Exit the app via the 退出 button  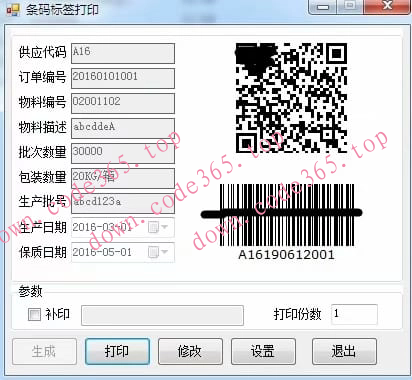click(344, 351)
